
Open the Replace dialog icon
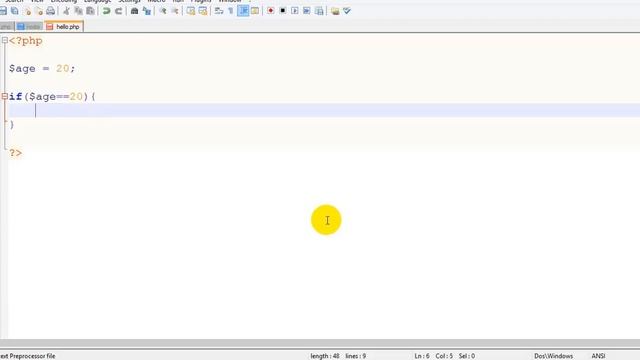[x=147, y=11]
